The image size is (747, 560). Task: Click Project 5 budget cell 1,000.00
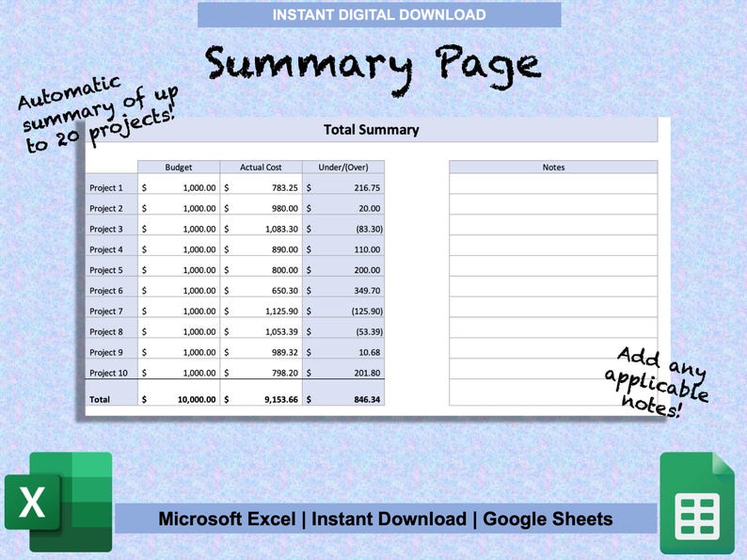(179, 266)
